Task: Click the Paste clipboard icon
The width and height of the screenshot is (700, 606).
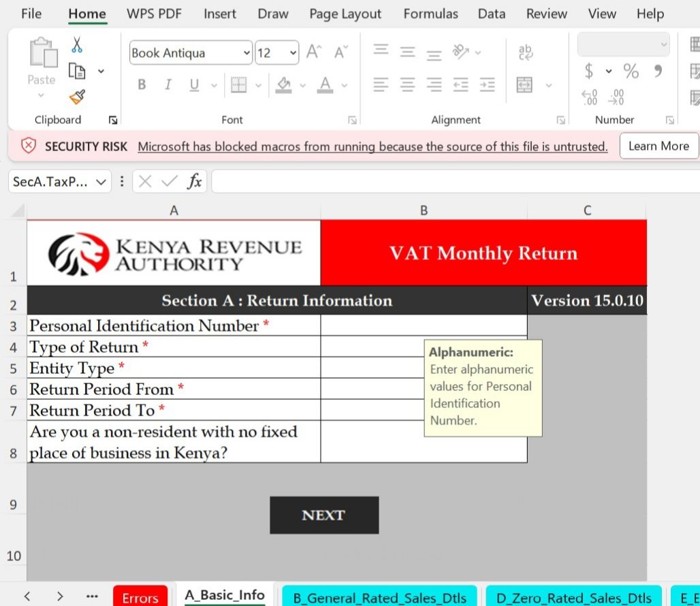Action: [44, 52]
